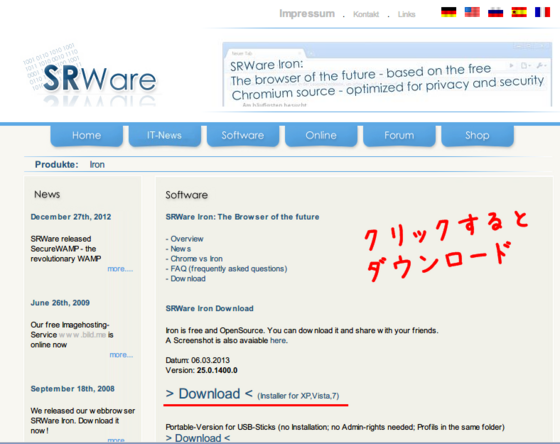Switch site language to US English flag
The height and width of the screenshot is (444, 560).
472,12
